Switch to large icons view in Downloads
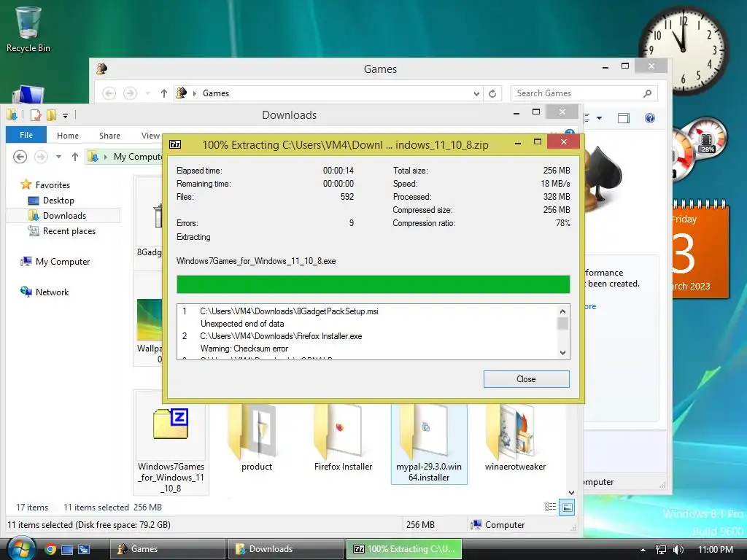 [x=567, y=507]
